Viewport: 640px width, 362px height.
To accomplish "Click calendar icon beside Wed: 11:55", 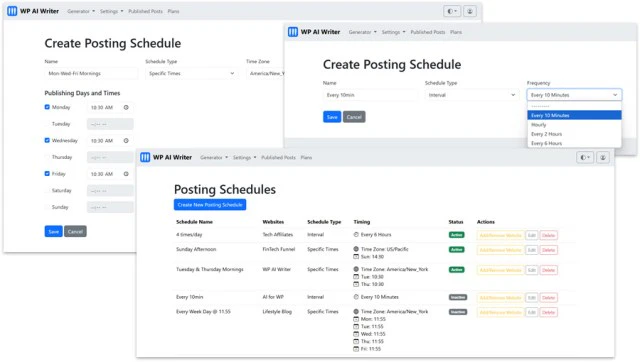I will (356, 334).
